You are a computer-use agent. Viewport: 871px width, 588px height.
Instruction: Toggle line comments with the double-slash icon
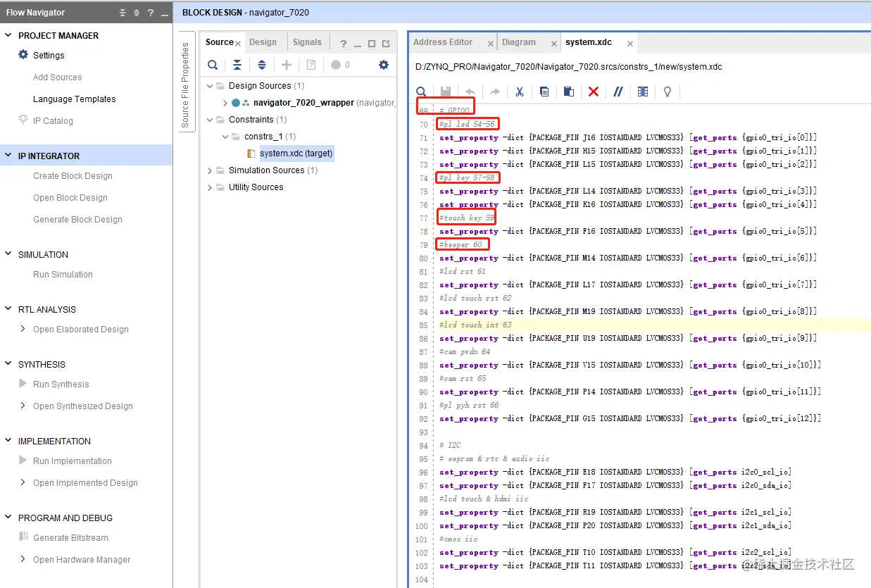click(618, 92)
